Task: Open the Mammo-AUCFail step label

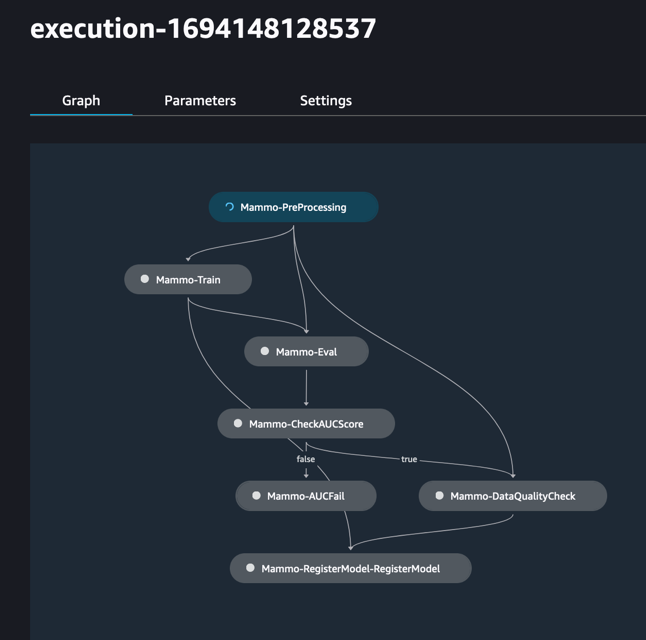Action: point(306,496)
